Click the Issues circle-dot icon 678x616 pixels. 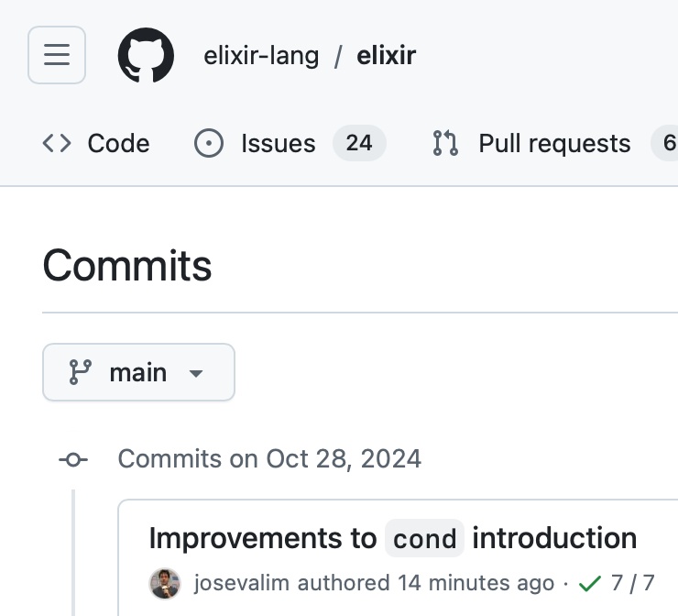tap(209, 143)
